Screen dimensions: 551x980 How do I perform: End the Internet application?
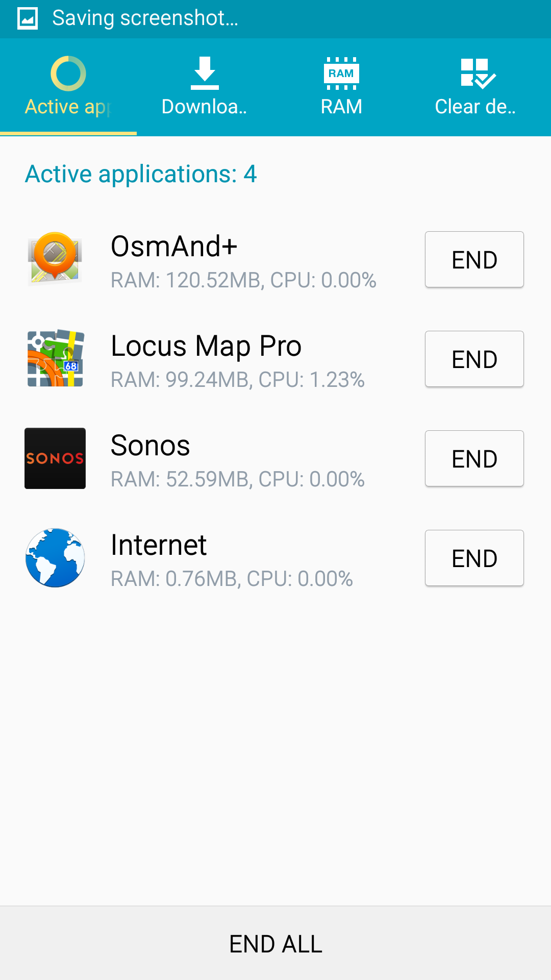coord(474,558)
